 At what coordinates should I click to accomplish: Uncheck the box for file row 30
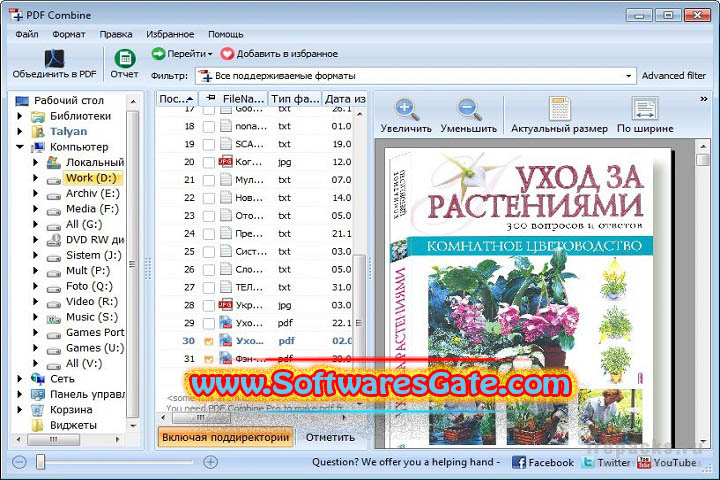[209, 341]
